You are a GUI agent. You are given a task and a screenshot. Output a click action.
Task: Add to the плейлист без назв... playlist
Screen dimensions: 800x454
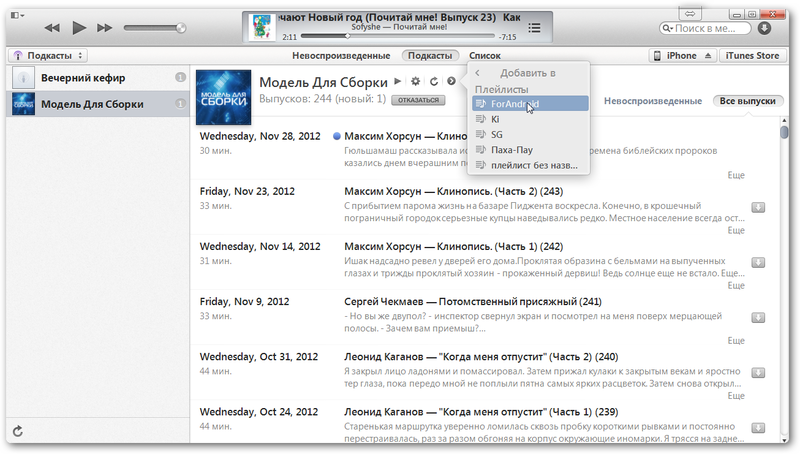(530, 165)
